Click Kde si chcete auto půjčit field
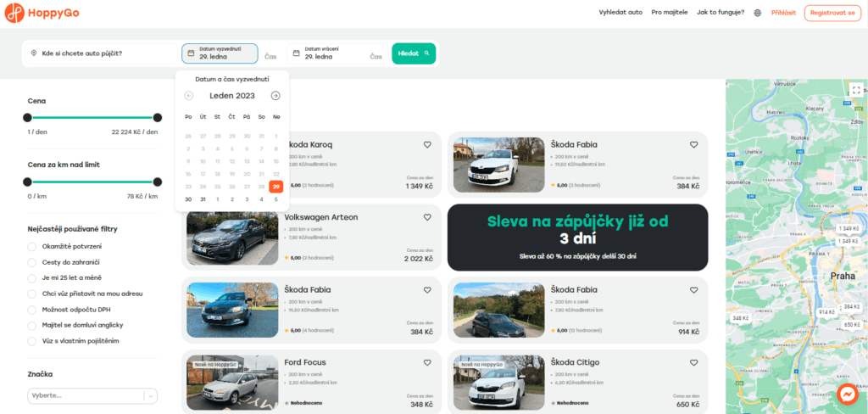The height and width of the screenshot is (414, 868). (101, 53)
